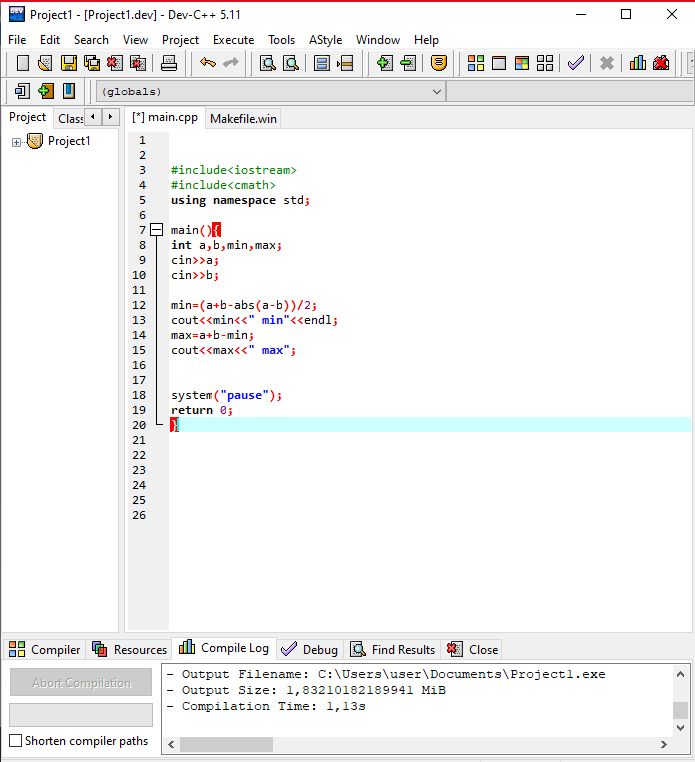
Task: Open the Project menu
Action: [180, 40]
